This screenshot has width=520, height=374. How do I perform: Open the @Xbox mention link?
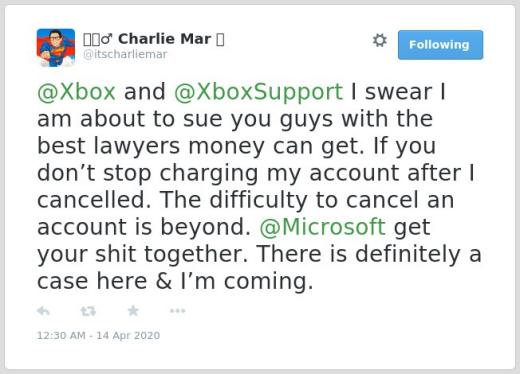coord(77,92)
